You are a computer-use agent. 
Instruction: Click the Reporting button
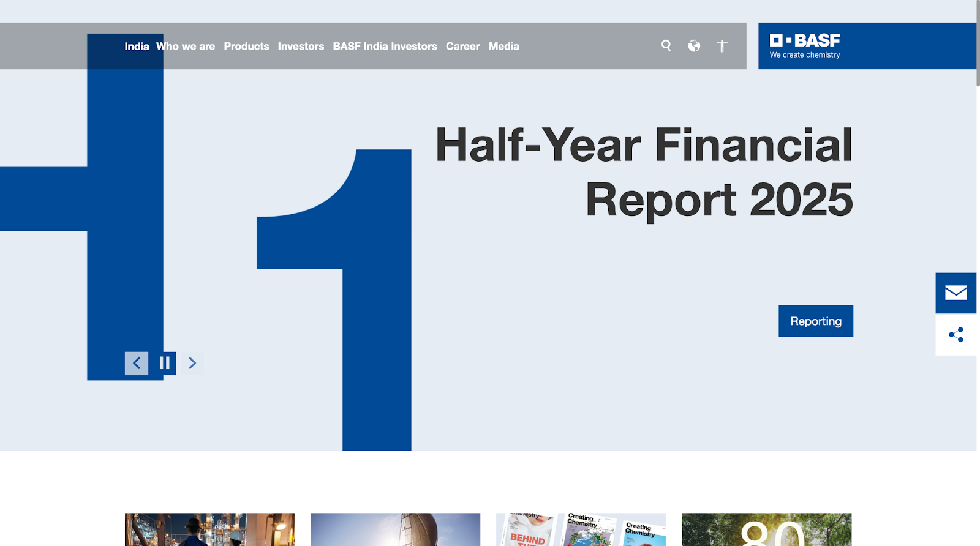point(816,321)
